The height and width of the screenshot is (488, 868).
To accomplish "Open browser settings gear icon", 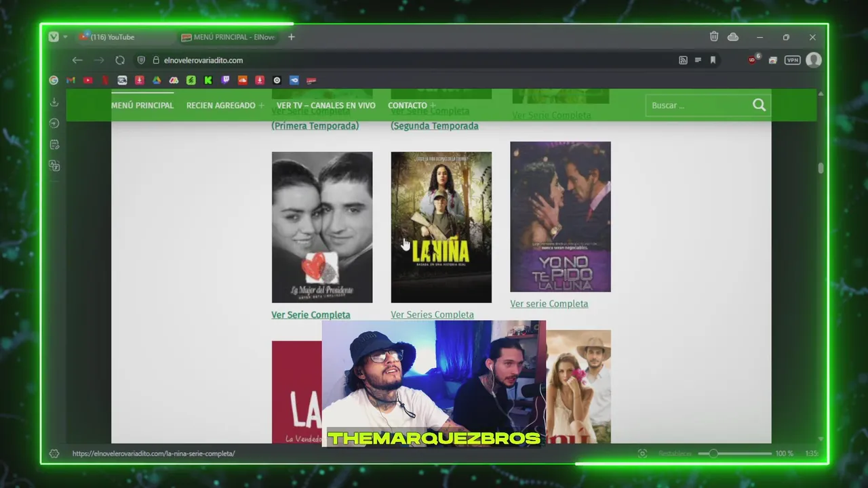I will coord(54,453).
